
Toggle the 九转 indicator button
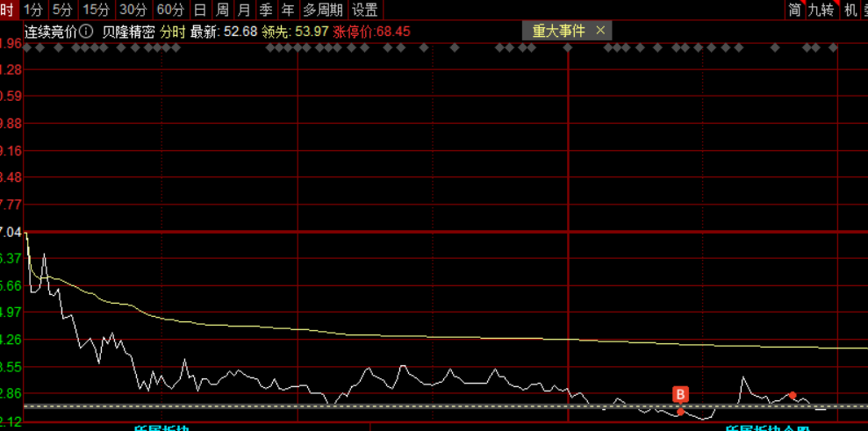(821, 10)
